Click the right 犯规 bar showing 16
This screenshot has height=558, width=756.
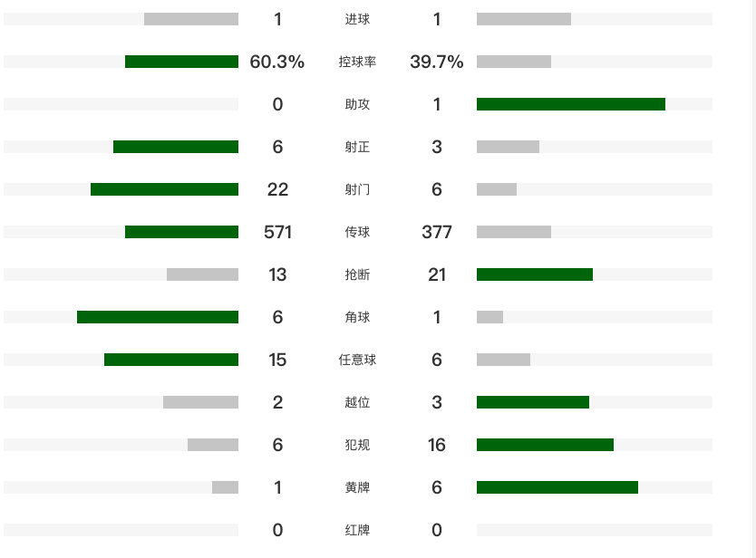[545, 445]
